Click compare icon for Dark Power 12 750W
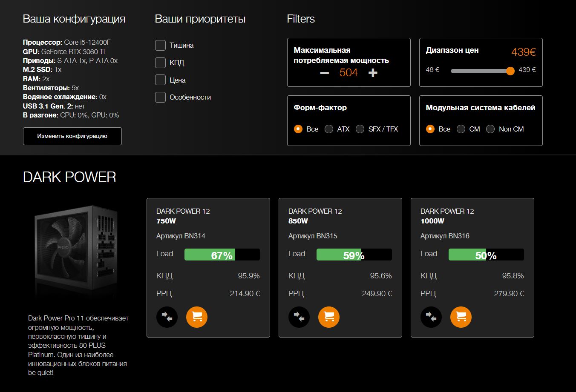This screenshot has width=576, height=392. 167,317
